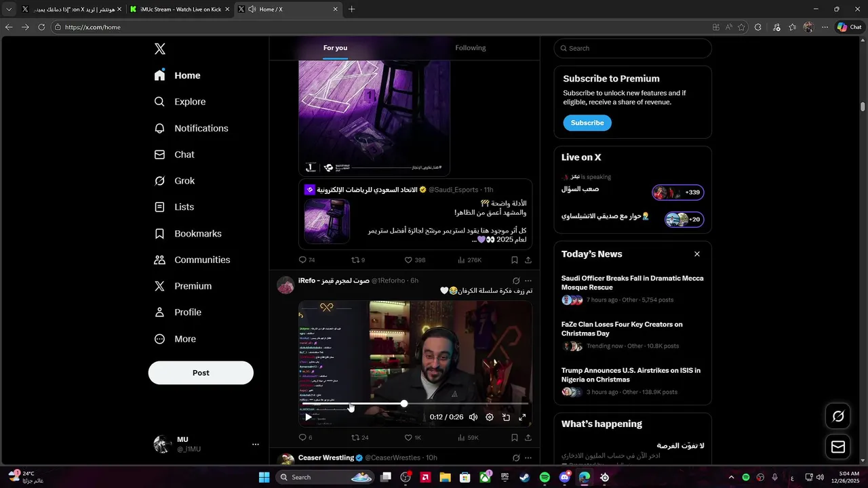The image size is (868, 488).
Task: Open account menu dots next to MU
Action: 256,445
